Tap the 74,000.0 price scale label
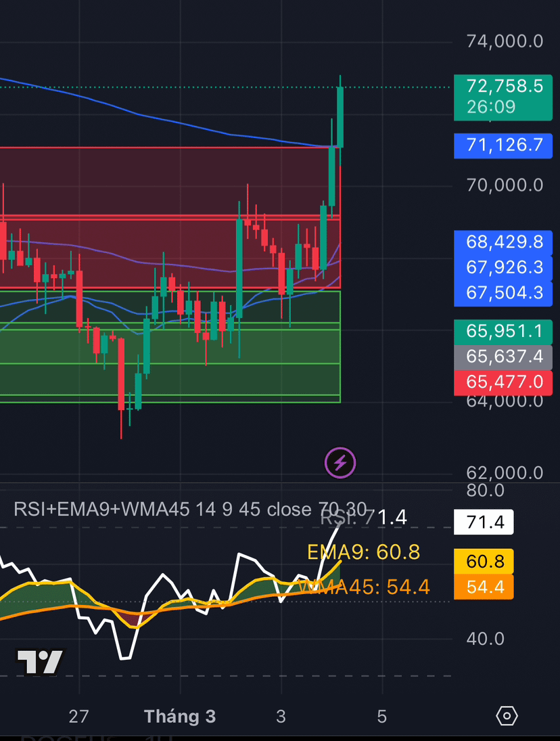Image resolution: width=560 pixels, height=741 pixels. pyautogui.click(x=505, y=41)
